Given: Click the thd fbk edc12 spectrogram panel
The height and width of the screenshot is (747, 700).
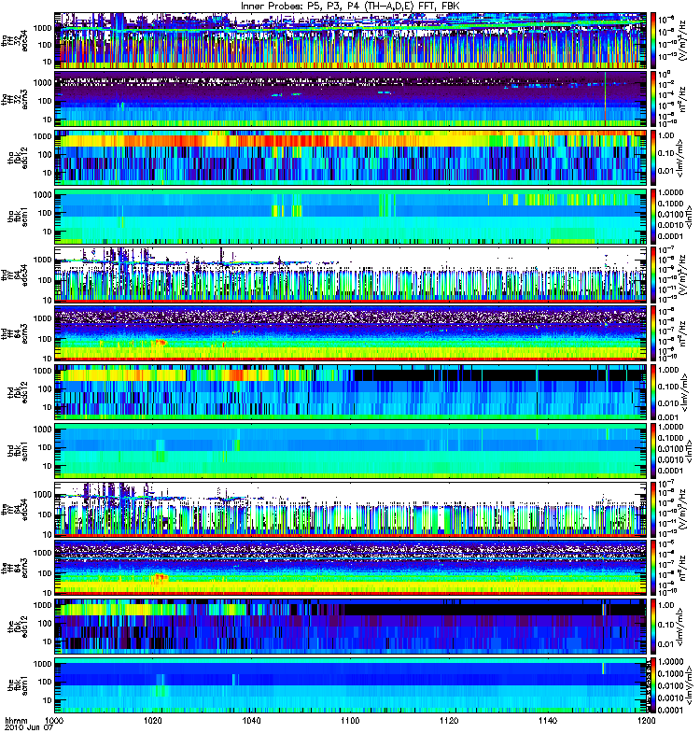Looking at the screenshot, I should [351, 391].
